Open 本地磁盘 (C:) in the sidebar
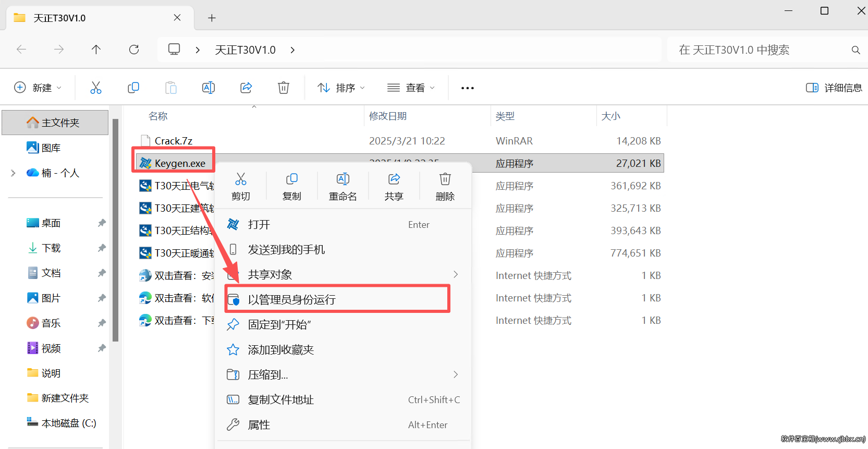Viewport: 868px width, 449px height. (x=62, y=423)
